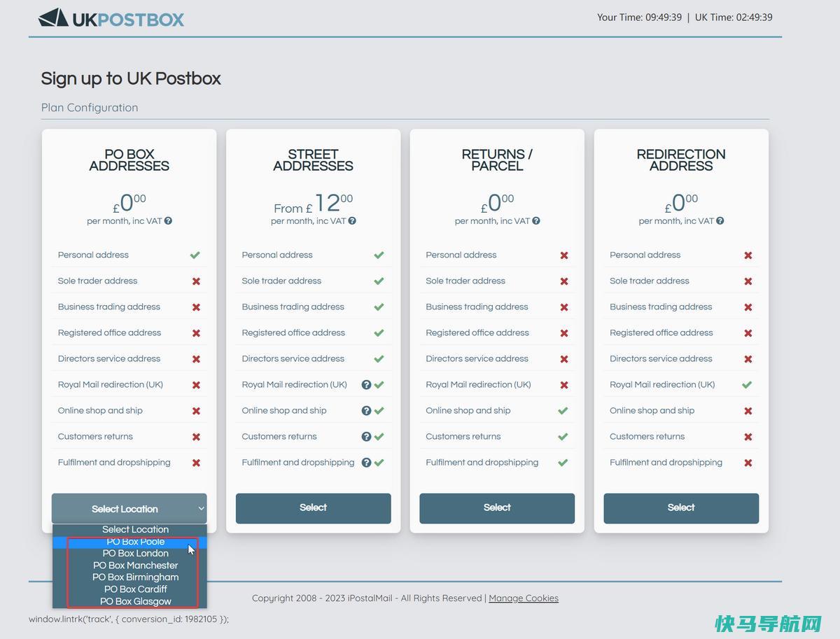Click red cross for Returns Registered office address
The image size is (840, 639).
pos(564,333)
